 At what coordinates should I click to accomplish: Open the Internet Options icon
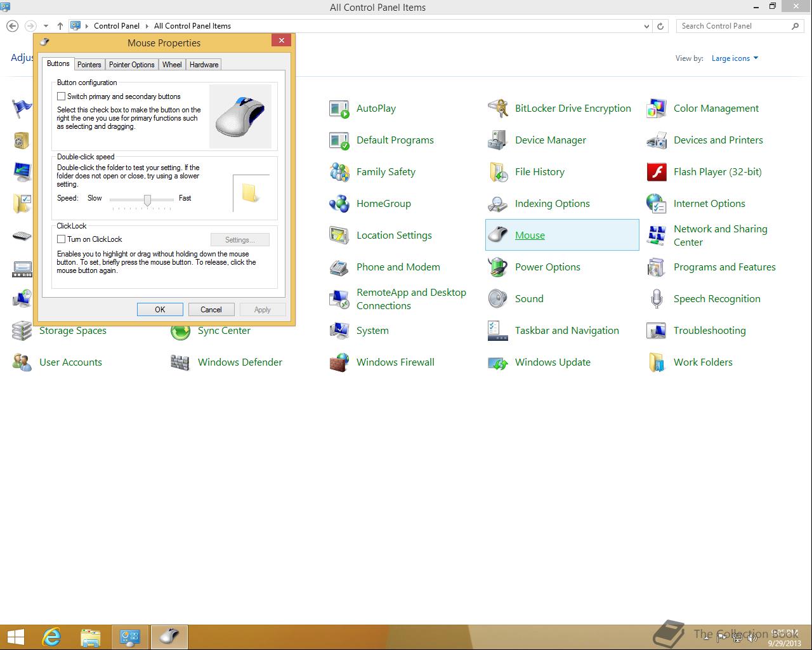pyautogui.click(x=657, y=204)
